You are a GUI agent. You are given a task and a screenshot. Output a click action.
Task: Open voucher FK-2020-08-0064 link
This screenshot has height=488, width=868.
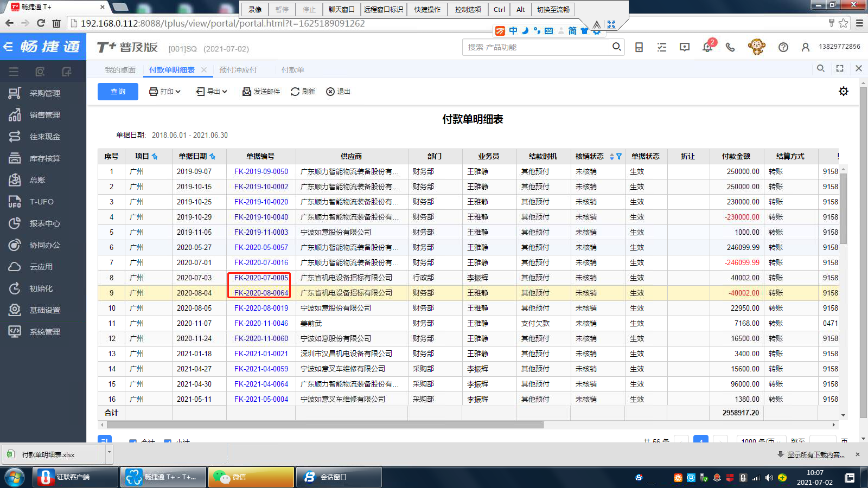[x=261, y=293]
